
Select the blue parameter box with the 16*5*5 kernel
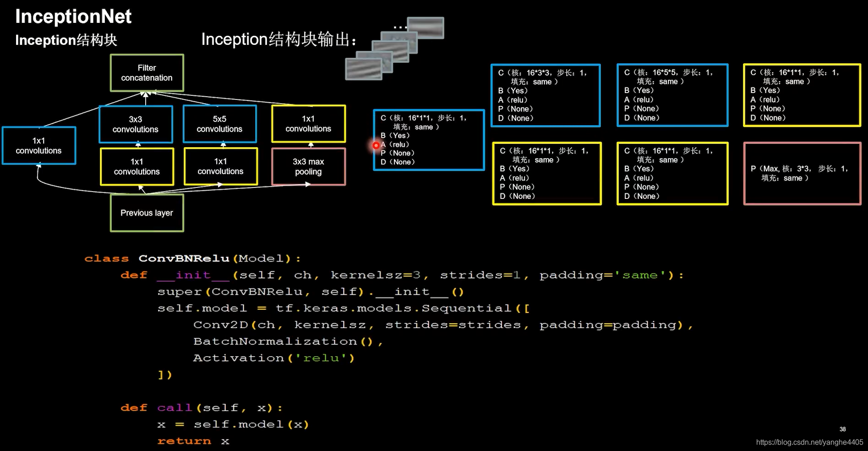point(672,95)
